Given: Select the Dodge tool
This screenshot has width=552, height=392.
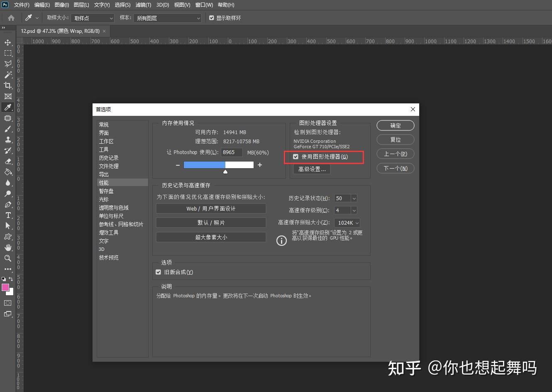Looking at the screenshot, I should point(8,194).
